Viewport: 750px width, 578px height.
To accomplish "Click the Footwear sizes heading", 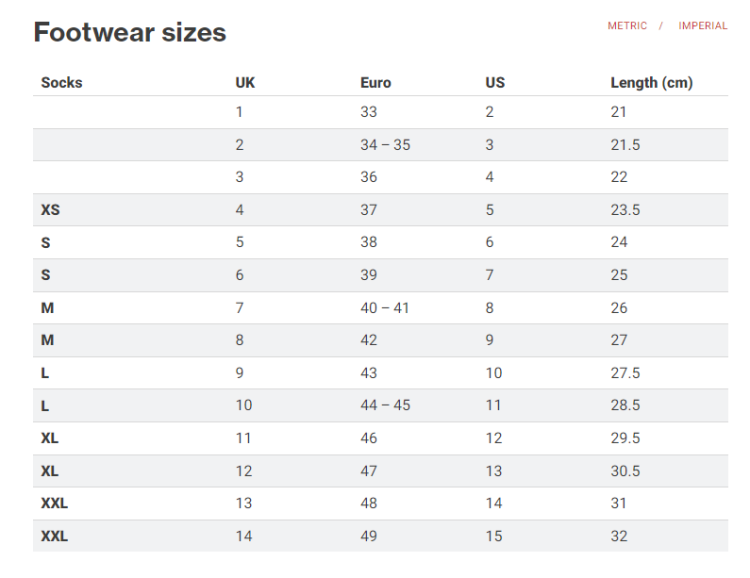I will coord(130,32).
